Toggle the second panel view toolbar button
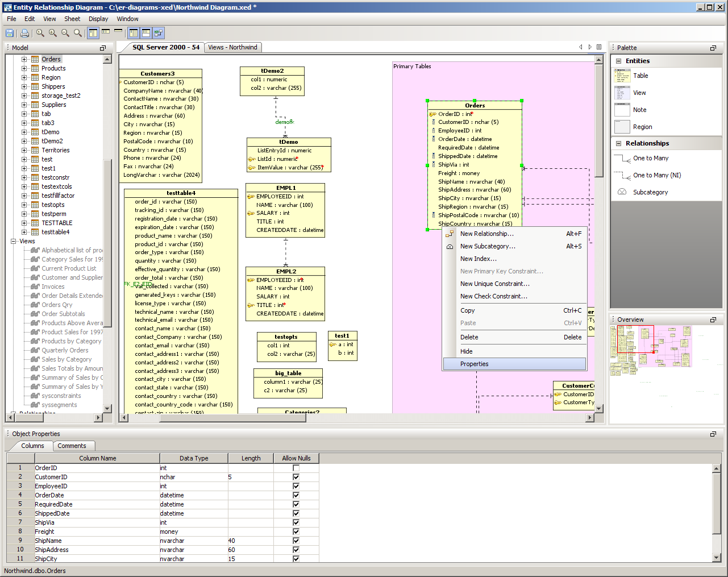Image resolution: width=728 pixels, height=577 pixels. tap(146, 33)
